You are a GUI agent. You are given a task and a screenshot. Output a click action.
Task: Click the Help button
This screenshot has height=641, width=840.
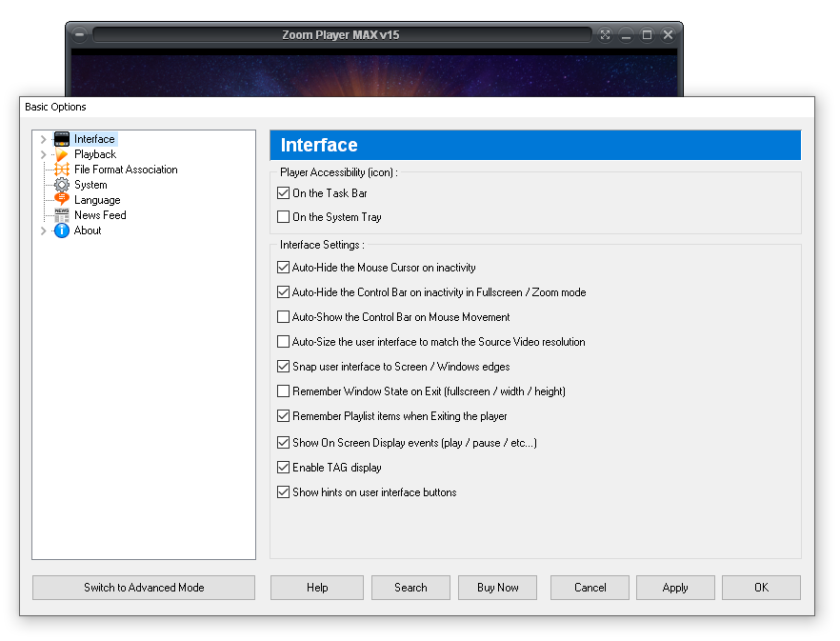[x=317, y=588]
